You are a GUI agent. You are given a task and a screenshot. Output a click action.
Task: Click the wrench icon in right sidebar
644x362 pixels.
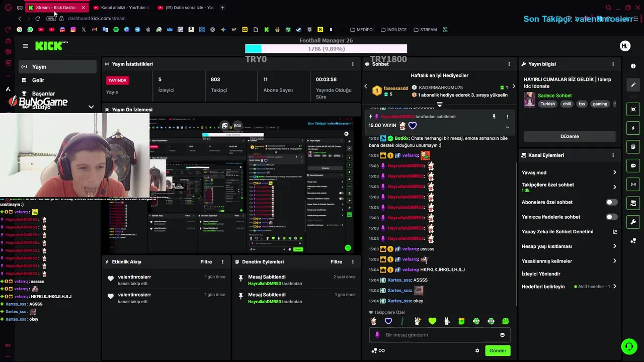tap(633, 222)
